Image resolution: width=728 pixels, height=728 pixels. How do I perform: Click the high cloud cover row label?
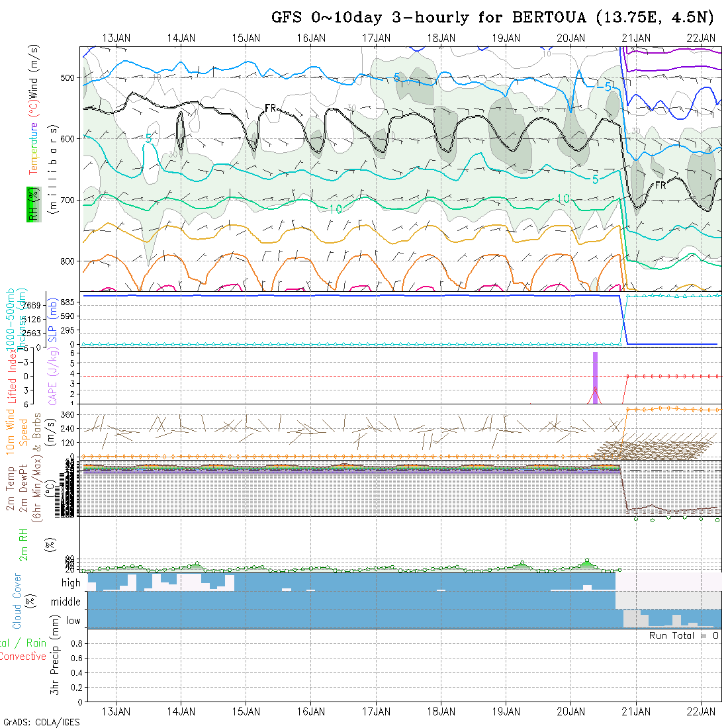tap(70, 583)
